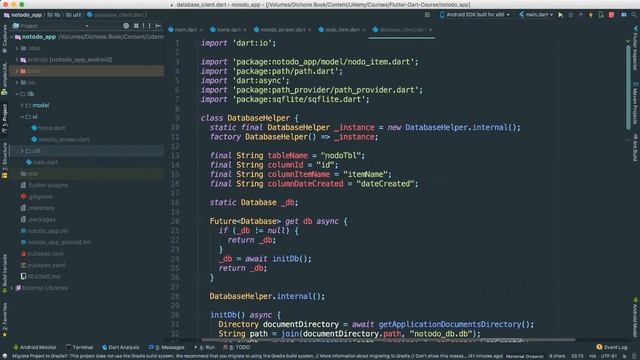
Task: Select the test folder in project tree
Action: [x=33, y=174]
